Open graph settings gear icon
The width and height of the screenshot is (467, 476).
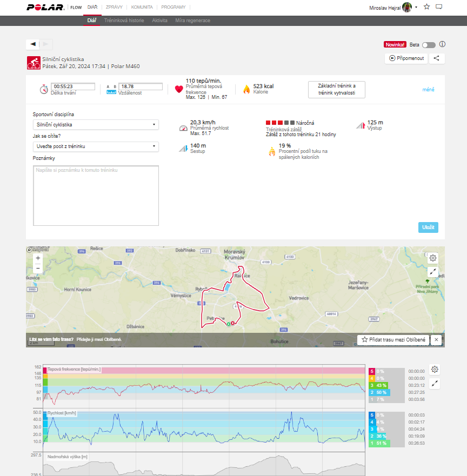tap(435, 370)
